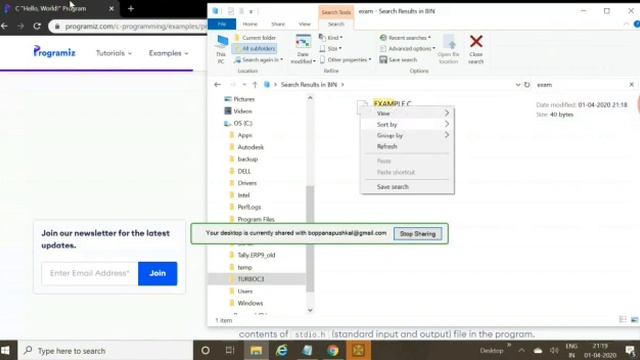Open Sort by submenu in context menu
The image size is (640, 360).
point(407,124)
